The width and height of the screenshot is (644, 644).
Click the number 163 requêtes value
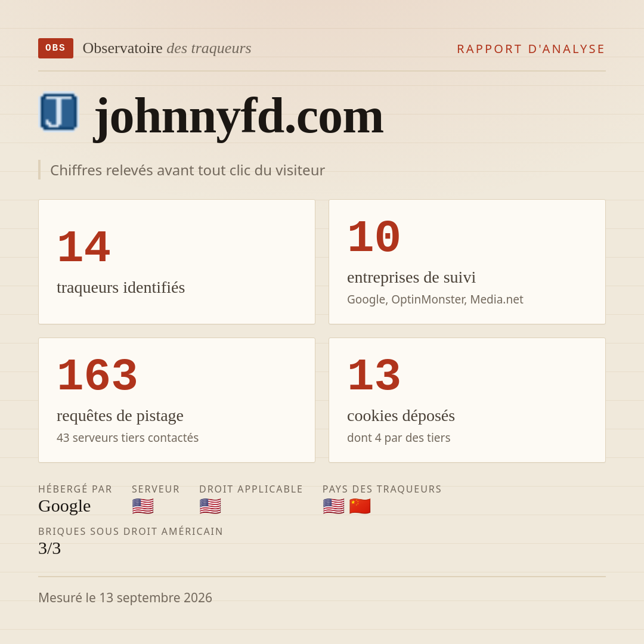point(97,376)
